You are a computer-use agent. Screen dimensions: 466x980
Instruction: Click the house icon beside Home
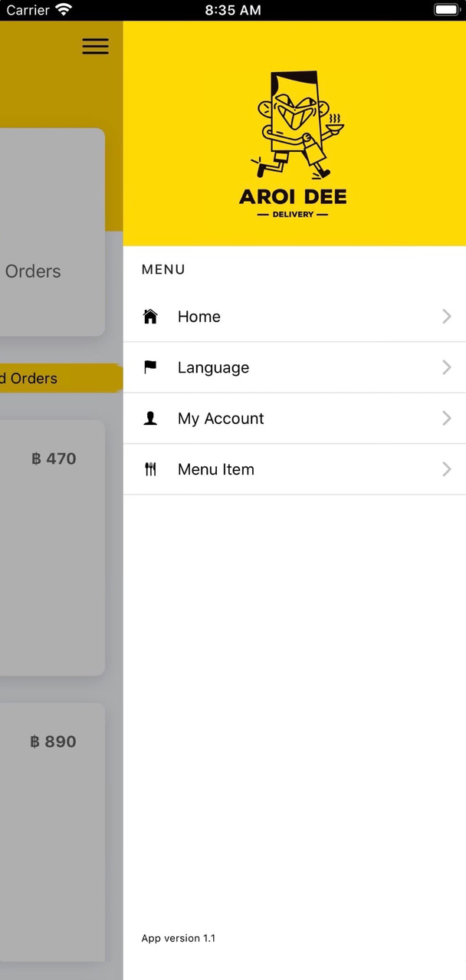pyautogui.click(x=150, y=317)
